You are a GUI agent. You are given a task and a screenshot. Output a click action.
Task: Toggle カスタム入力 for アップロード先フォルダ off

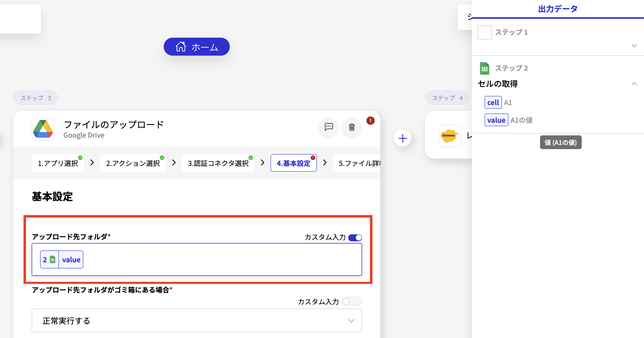[x=355, y=238]
